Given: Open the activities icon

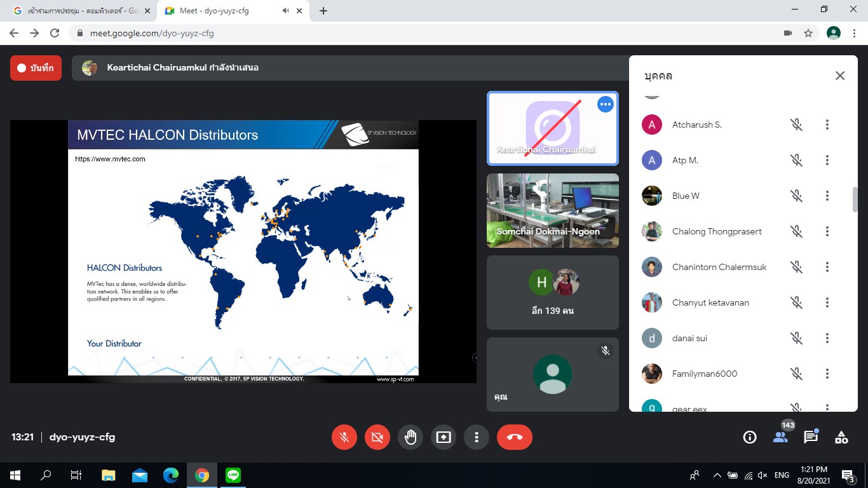Looking at the screenshot, I should point(841,437).
